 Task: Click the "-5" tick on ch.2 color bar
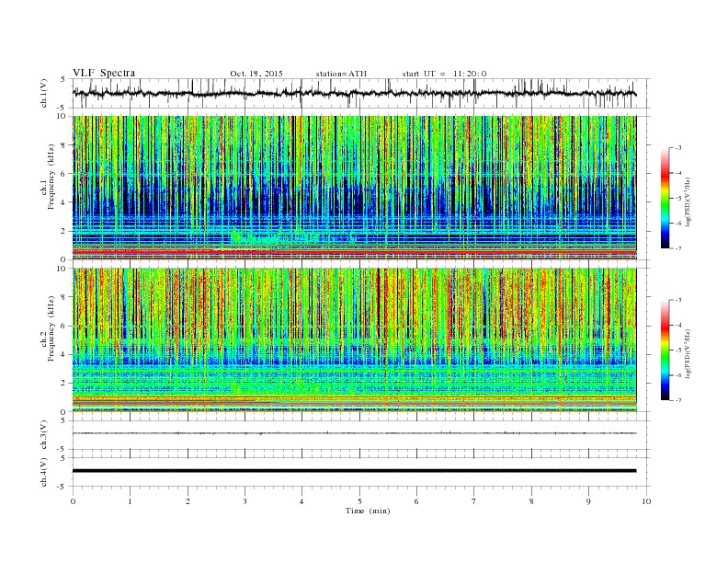(x=678, y=350)
